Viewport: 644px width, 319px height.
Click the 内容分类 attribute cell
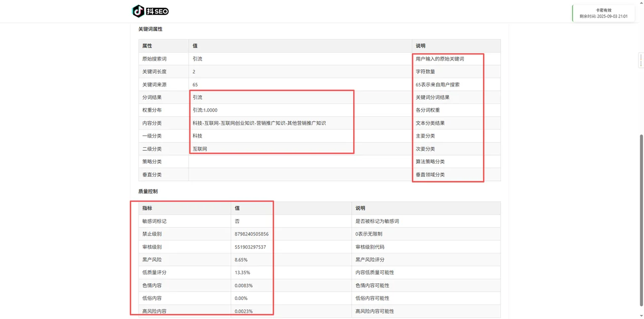(164, 123)
